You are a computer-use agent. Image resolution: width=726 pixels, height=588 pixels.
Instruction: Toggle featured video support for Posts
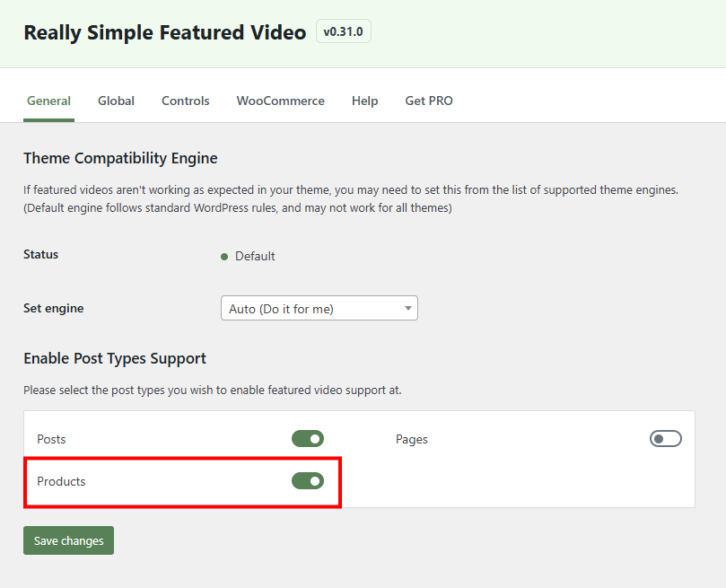tap(308, 439)
